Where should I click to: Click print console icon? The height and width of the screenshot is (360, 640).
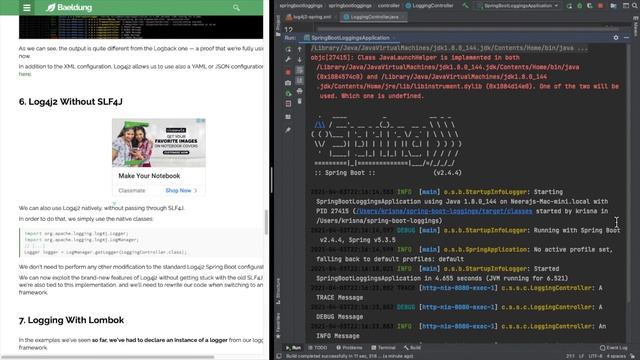click(x=300, y=91)
